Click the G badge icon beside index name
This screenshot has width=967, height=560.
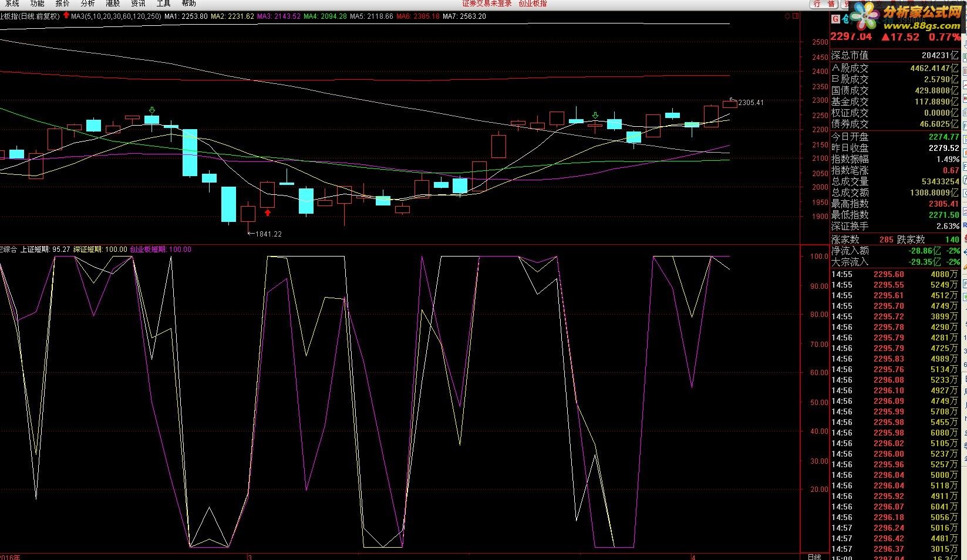pyautogui.click(x=835, y=19)
